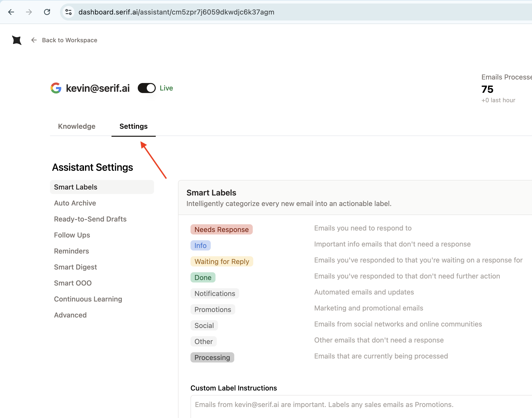Click 'Emails that are currently being processed' text
Viewport: 532px width, 418px height.
point(381,356)
